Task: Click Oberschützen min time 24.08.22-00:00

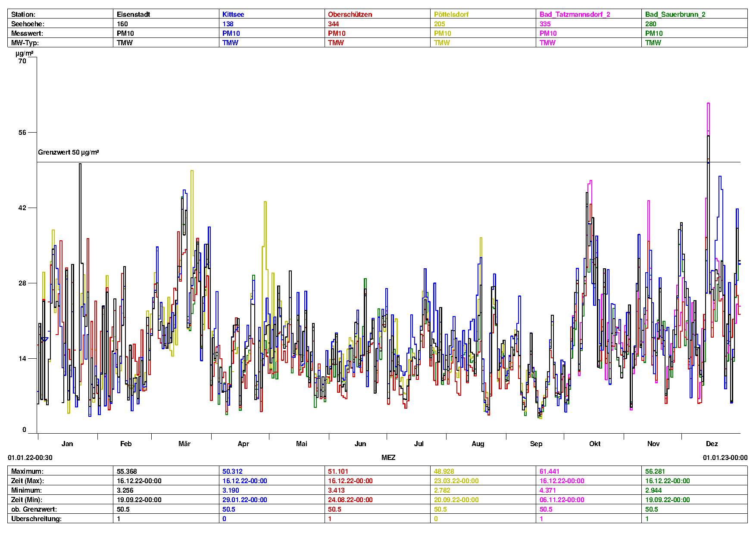Action: (x=350, y=500)
